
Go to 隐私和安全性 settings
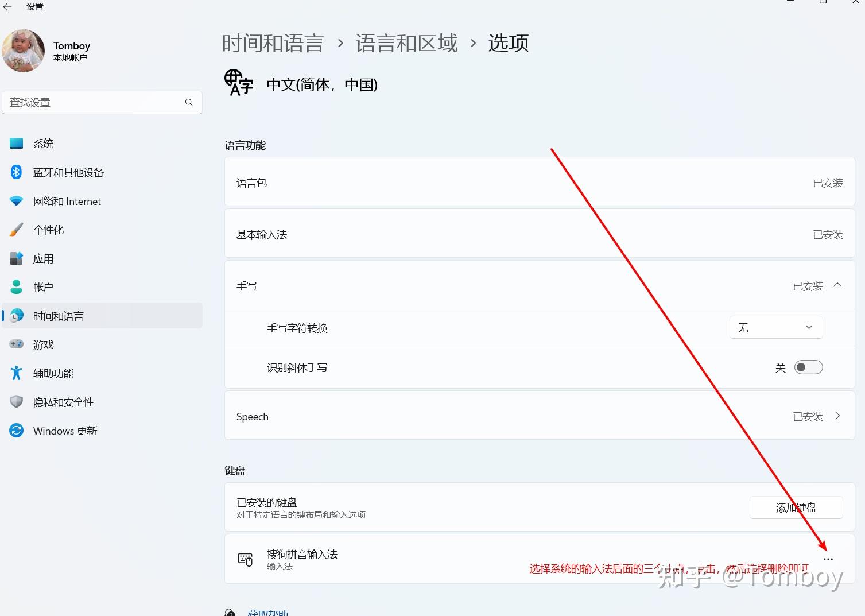63,402
